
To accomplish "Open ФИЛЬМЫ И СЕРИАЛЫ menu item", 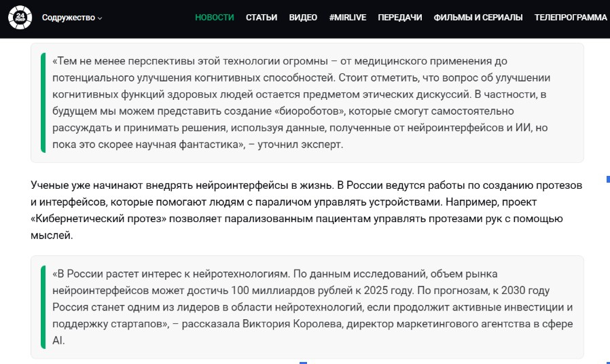I will (478, 18).
